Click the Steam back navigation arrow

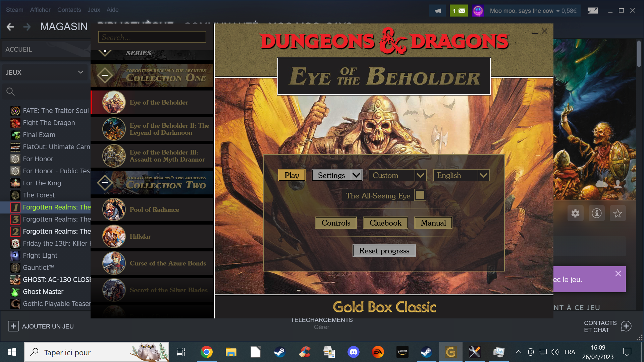10,27
